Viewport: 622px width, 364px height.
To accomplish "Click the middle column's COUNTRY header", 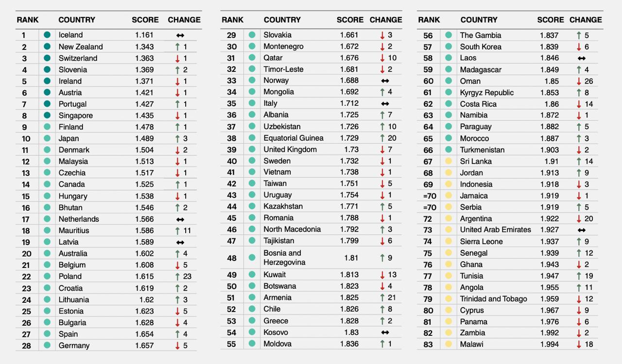I will point(282,20).
